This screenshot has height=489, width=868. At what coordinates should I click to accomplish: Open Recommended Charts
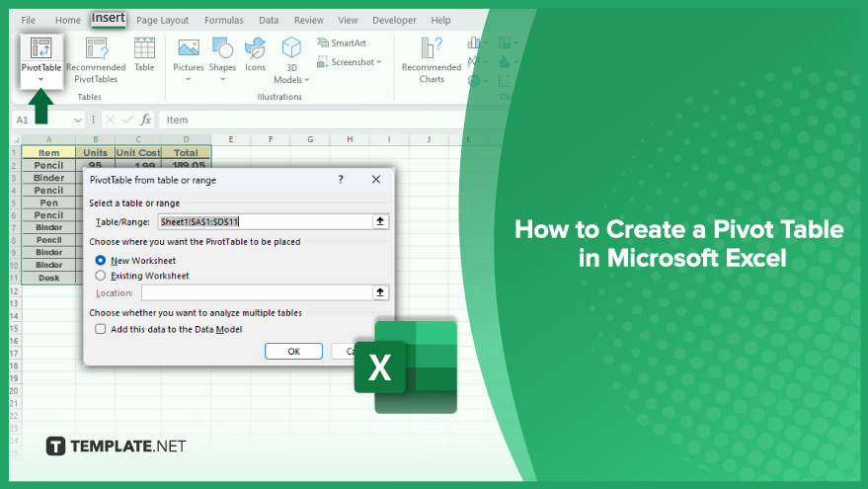click(x=432, y=61)
